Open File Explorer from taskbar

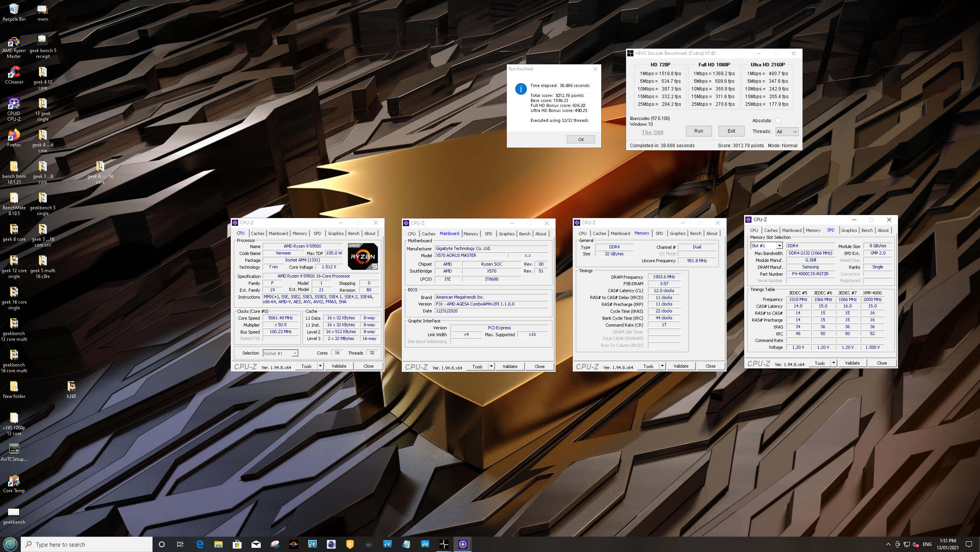coord(218,544)
